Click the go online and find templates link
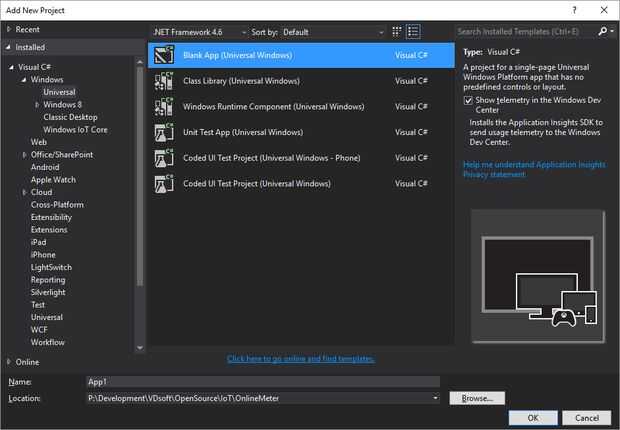 (301, 359)
